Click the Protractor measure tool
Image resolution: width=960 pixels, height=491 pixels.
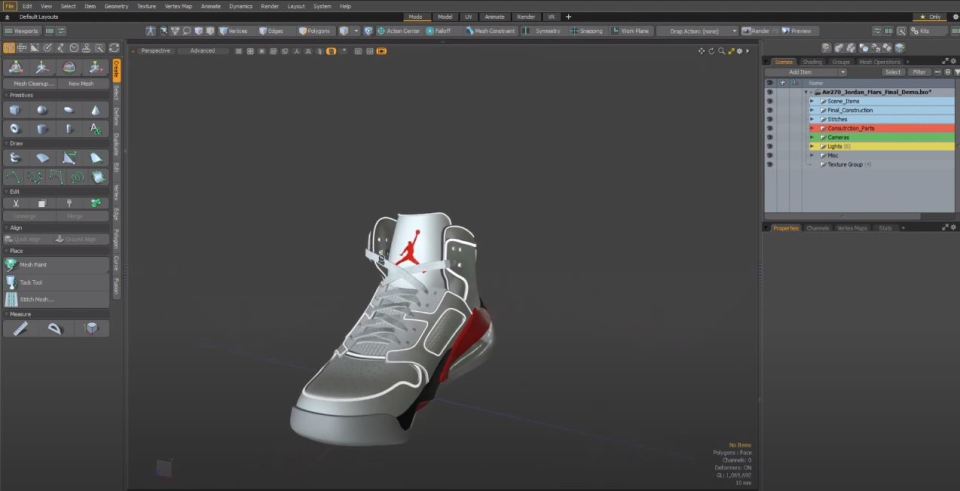(x=56, y=329)
